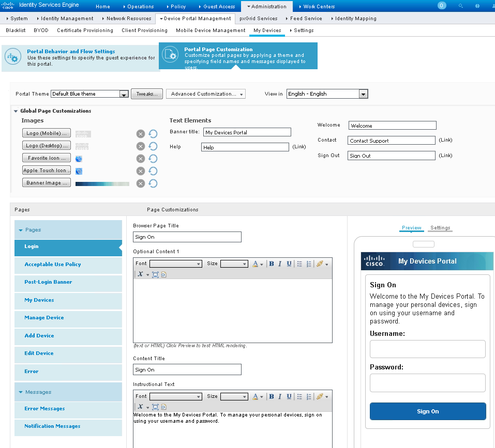Viewport: 495px width, 448px height.
Task: Click the Browser Page Title field
Action: coord(187,237)
